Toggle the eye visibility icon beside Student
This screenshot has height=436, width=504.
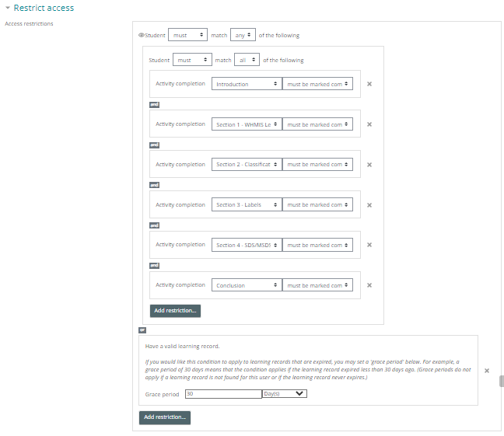tap(141, 35)
